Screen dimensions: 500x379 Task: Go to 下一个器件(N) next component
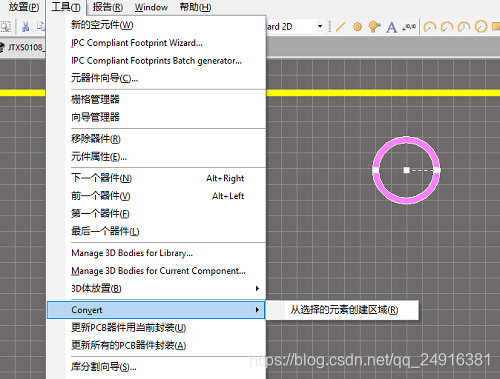pyautogui.click(x=156, y=178)
